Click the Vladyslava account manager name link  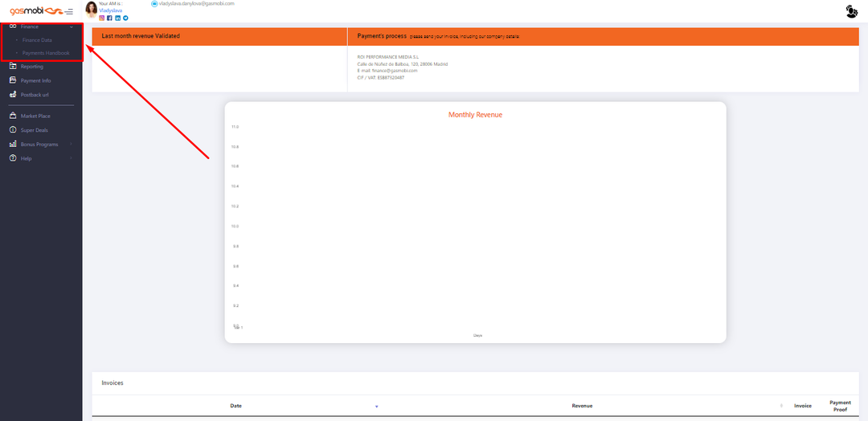(x=110, y=10)
